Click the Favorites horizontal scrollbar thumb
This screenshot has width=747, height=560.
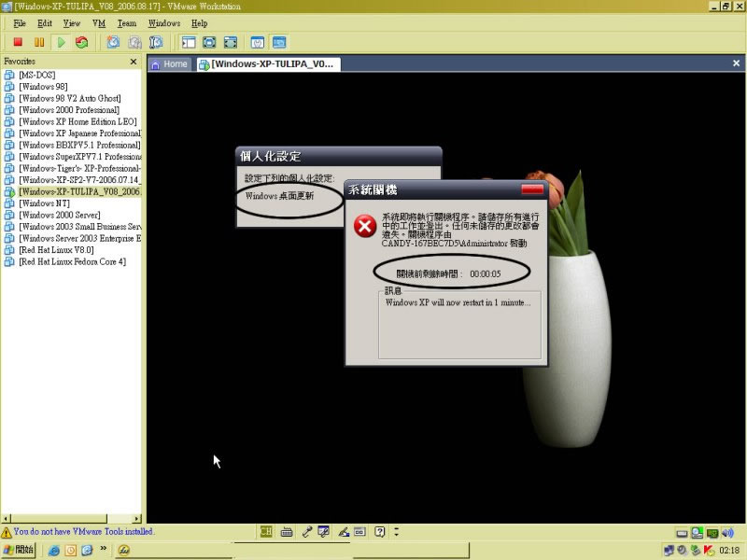(x=59, y=519)
